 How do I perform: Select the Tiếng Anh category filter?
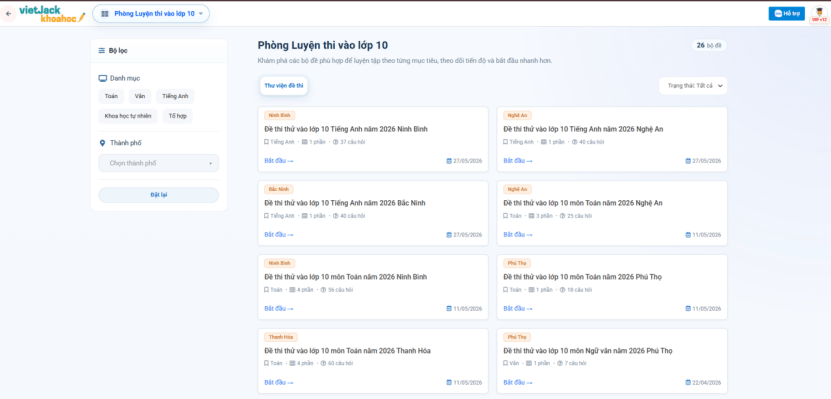point(175,96)
